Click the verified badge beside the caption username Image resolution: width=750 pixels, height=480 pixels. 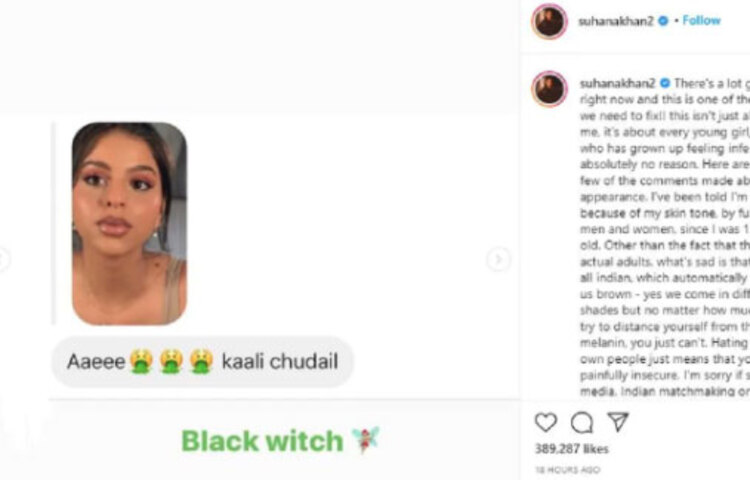665,83
